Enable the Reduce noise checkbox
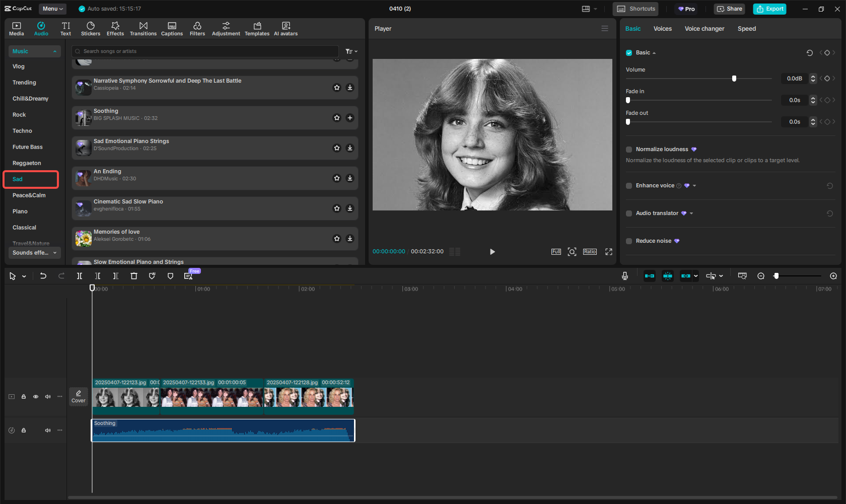The image size is (846, 504). (629, 241)
